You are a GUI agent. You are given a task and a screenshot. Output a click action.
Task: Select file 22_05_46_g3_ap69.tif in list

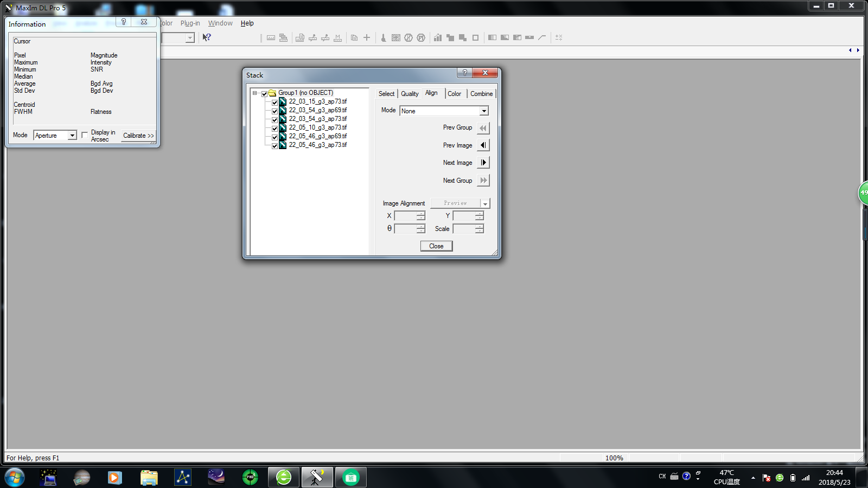pyautogui.click(x=318, y=136)
